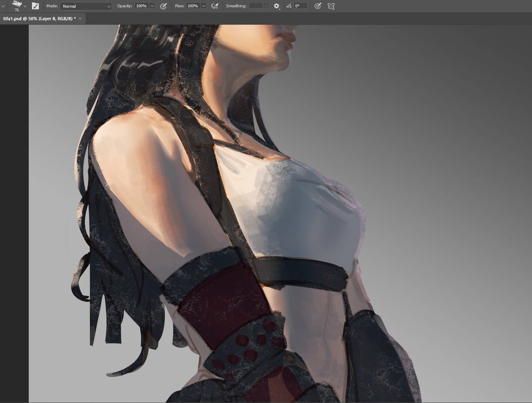Toggle the brush settings panel icon
The image size is (532, 403).
pos(35,6)
